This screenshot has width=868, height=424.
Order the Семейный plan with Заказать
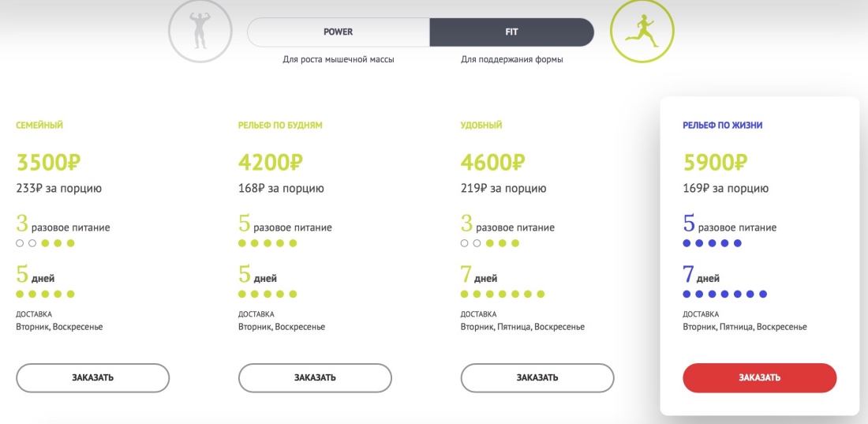(92, 378)
